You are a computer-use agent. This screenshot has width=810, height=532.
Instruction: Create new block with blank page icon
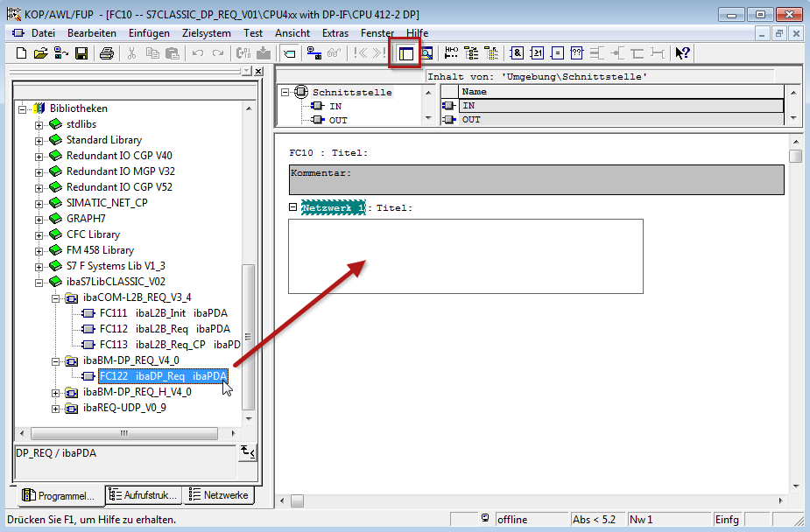click(x=22, y=53)
